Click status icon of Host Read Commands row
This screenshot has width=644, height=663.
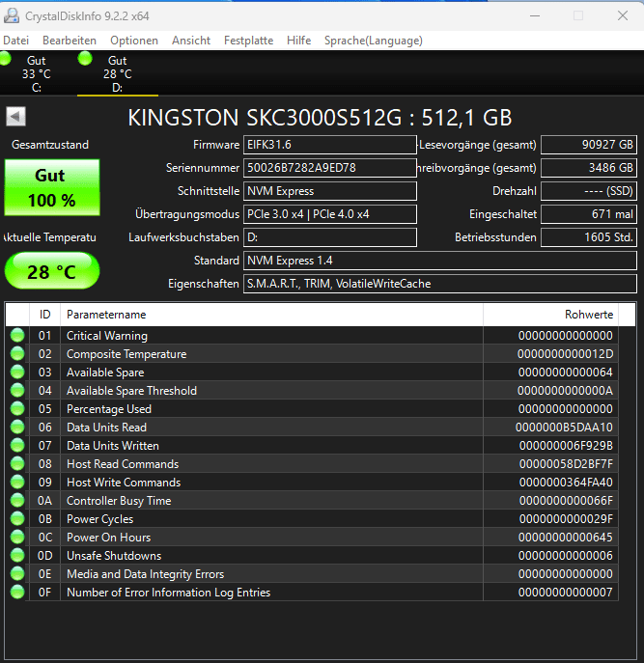point(17,464)
